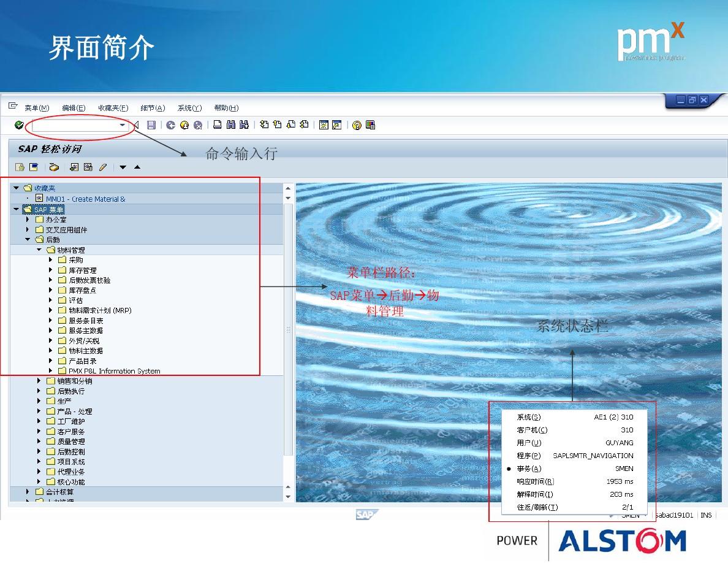
Task: Open the Help question-mark icon
Action: pos(357,125)
